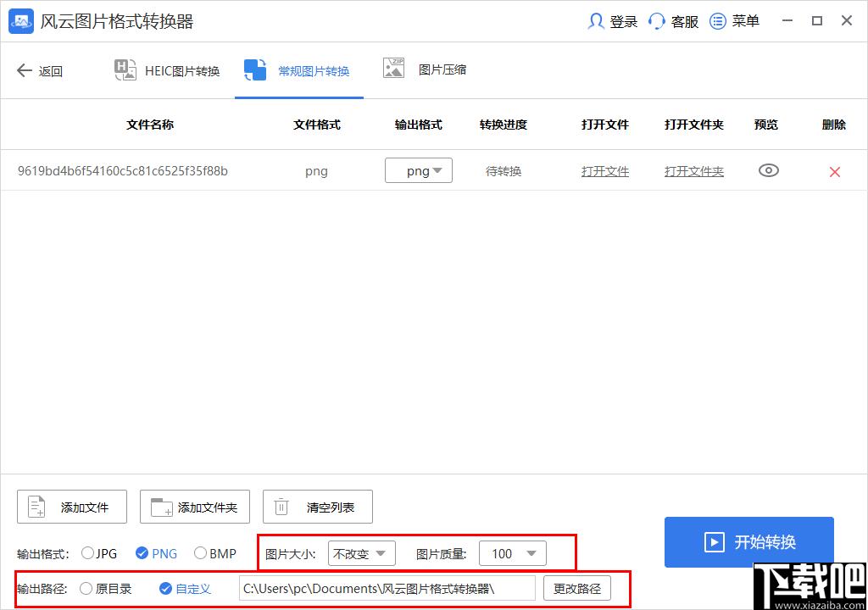The height and width of the screenshot is (610, 868).
Task: Switch to 常规图片转换 tab
Action: (x=299, y=70)
